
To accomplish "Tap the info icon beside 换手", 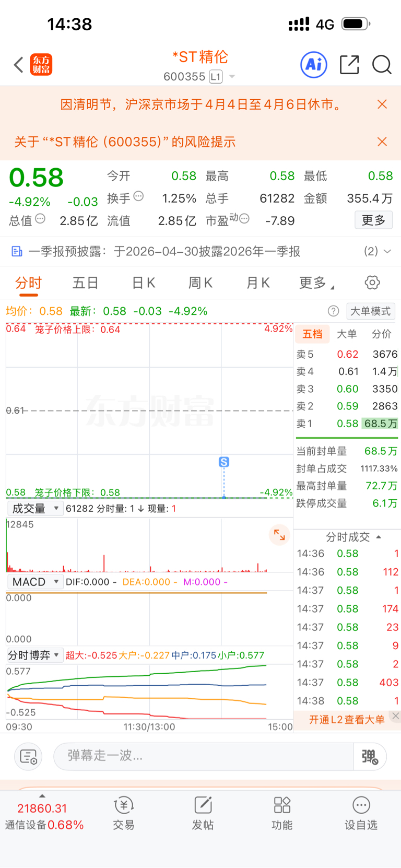I will click(138, 196).
